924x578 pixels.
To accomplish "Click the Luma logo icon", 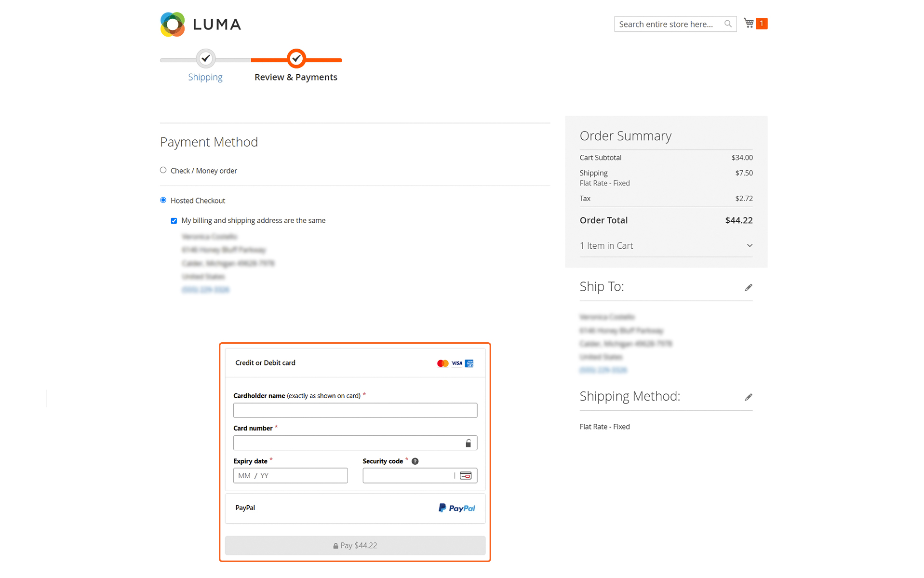I will coord(173,24).
